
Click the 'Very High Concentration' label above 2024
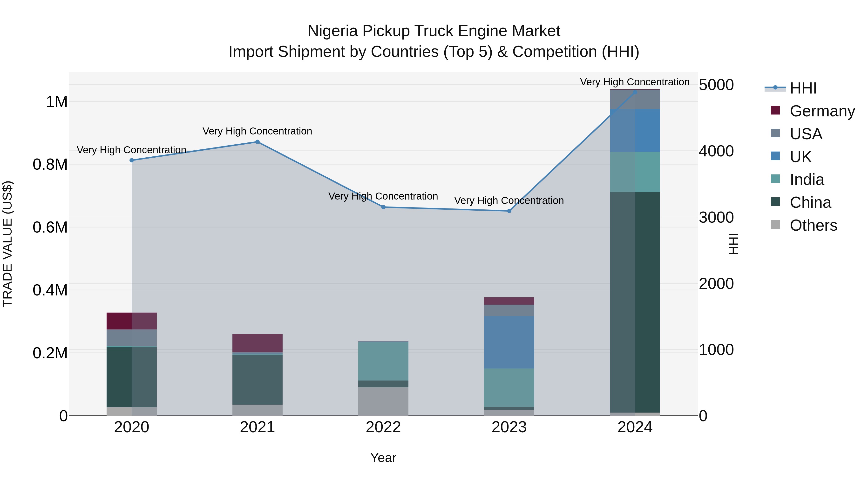(635, 82)
